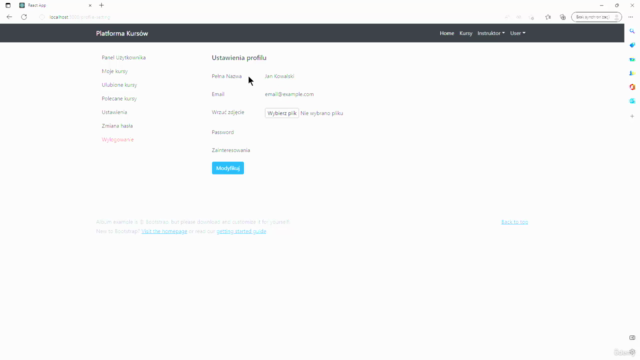Viewport: 640px width, 360px height.
Task: Open the Collections icon in browser toolbar
Action: [563, 17]
